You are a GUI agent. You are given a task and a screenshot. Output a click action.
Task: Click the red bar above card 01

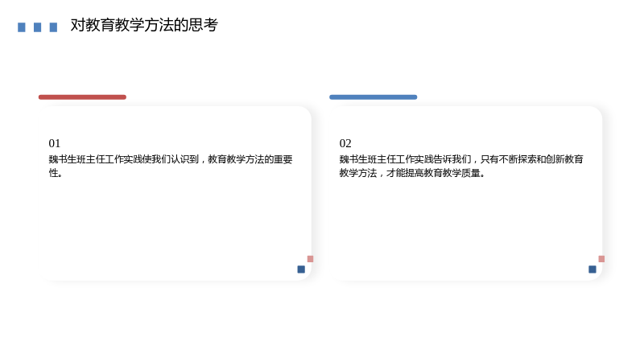(x=82, y=97)
